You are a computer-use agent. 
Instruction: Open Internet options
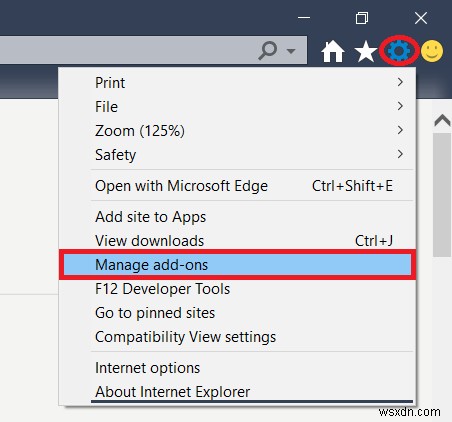237,368
